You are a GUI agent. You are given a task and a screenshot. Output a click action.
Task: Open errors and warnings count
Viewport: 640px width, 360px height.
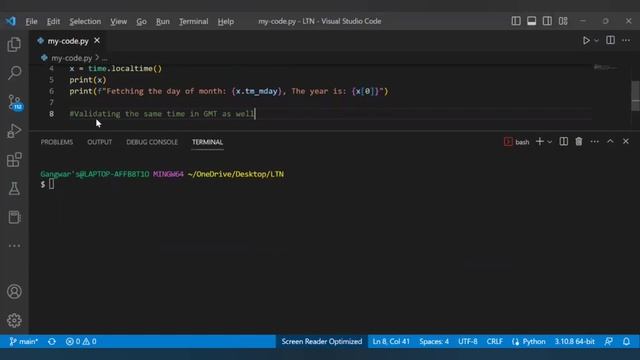coord(81,341)
